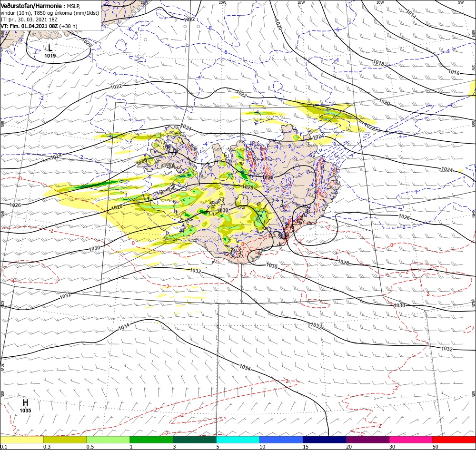Click the yellow 0.1–0.3 mm legend swatch
Screen dimensions: 476x450
[21, 440]
